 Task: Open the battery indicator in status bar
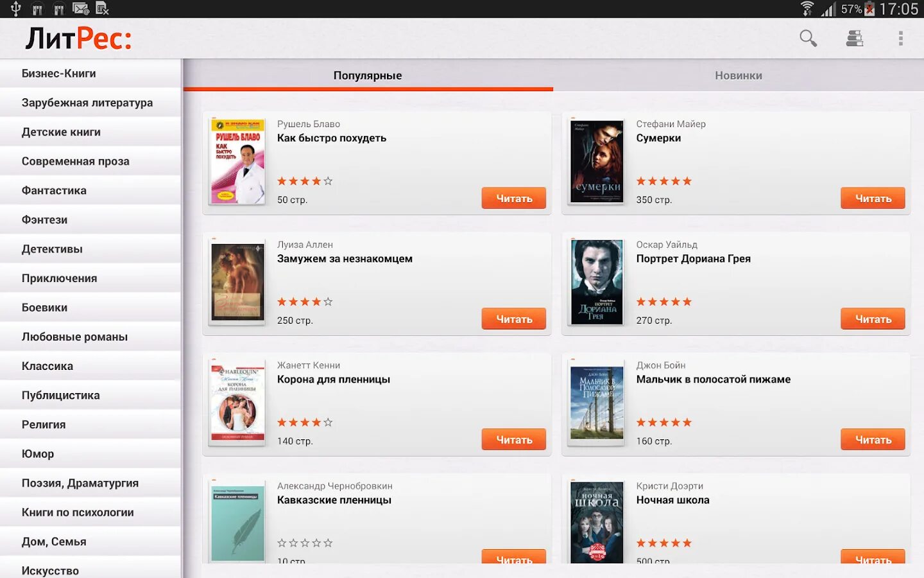[x=869, y=9]
